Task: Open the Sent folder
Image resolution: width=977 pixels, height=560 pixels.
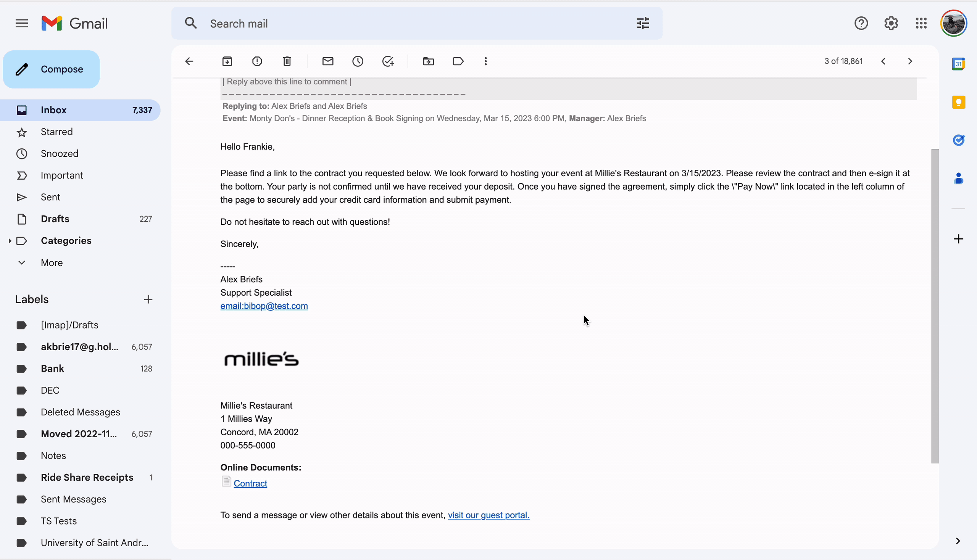Action: (80, 197)
